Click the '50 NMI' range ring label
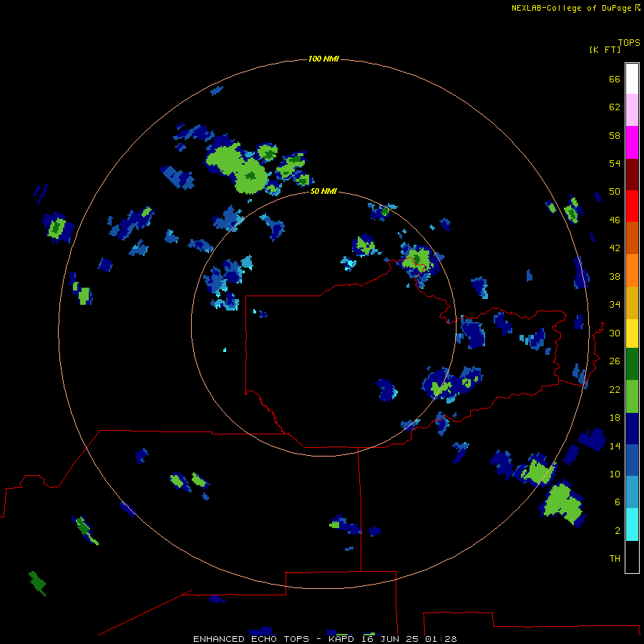Viewport: 644px width, 644px height. [x=323, y=191]
